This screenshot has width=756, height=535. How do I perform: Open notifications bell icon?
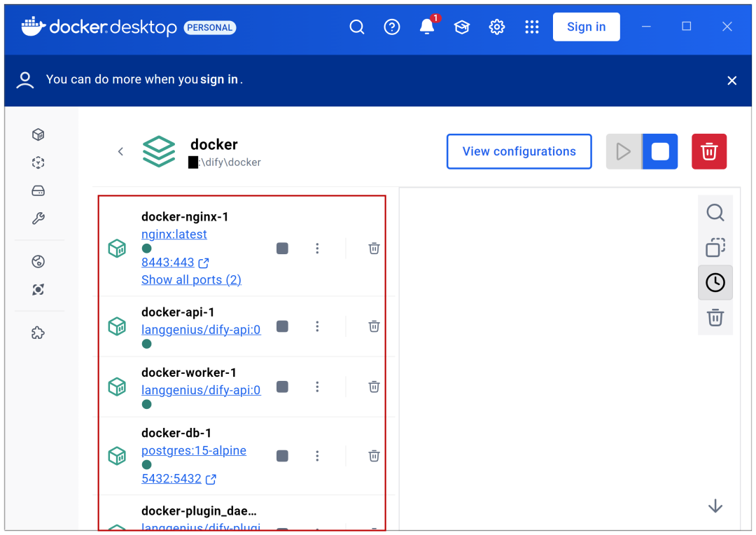click(427, 26)
